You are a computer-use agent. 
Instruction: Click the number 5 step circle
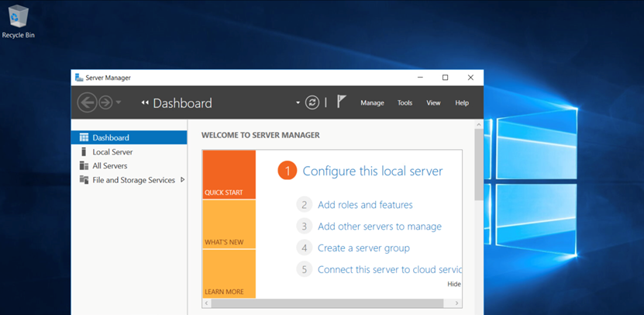[304, 270]
